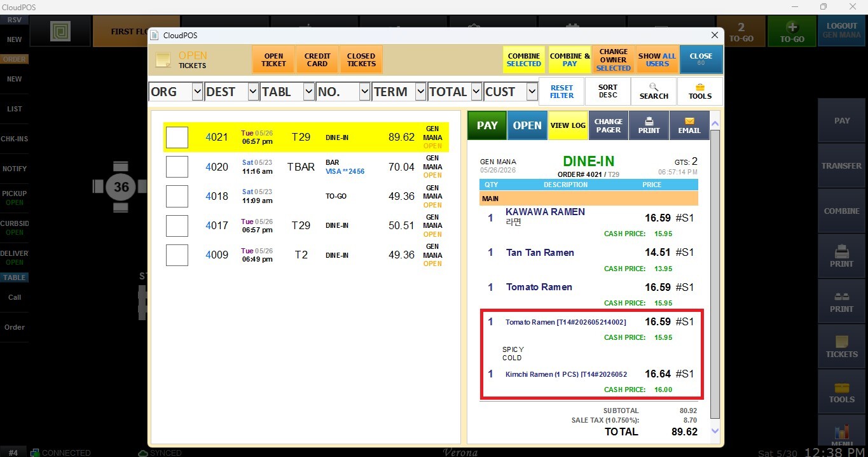868x457 pixels.
Task: Open TOOLS in the right sidebar
Action: [x=842, y=391]
